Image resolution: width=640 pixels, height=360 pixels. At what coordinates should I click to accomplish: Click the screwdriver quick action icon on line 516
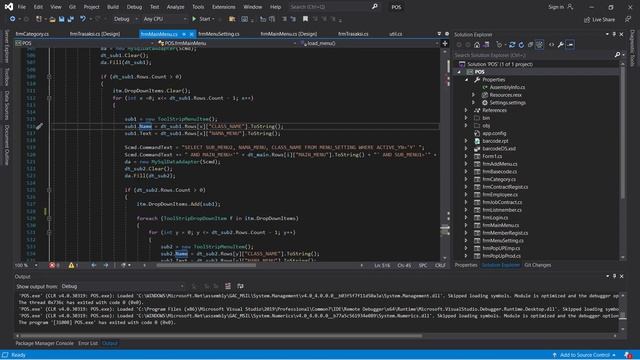39,127
